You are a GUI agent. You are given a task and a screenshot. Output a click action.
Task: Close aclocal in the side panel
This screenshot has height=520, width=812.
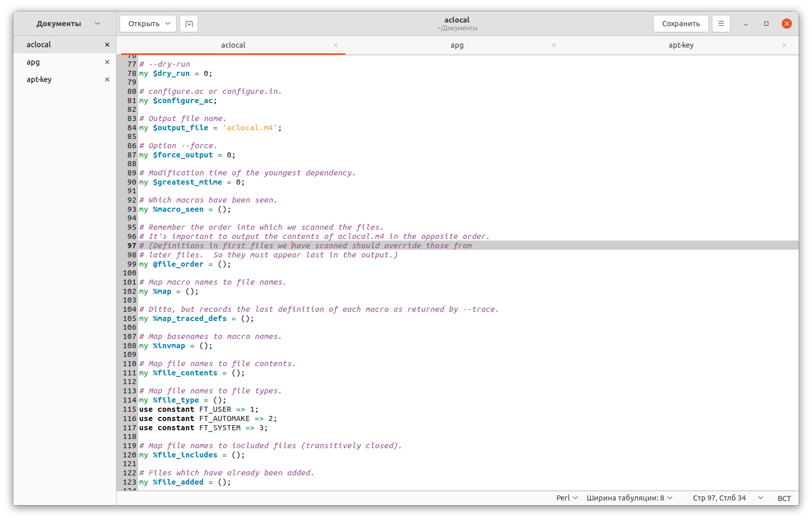click(107, 45)
